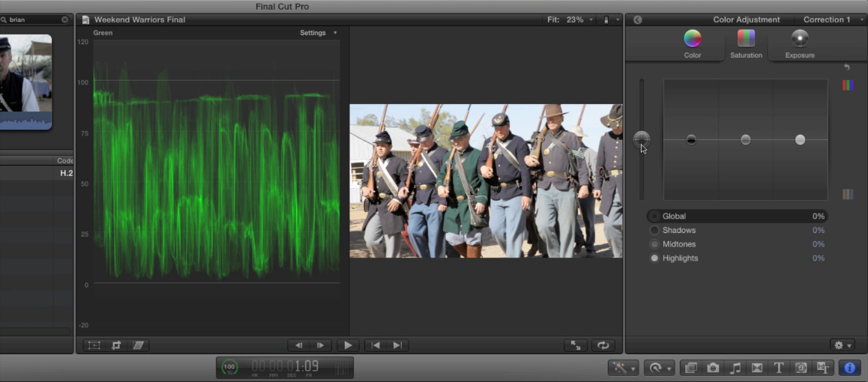The width and height of the screenshot is (868, 382).
Task: Toggle loop playback
Action: 603,345
